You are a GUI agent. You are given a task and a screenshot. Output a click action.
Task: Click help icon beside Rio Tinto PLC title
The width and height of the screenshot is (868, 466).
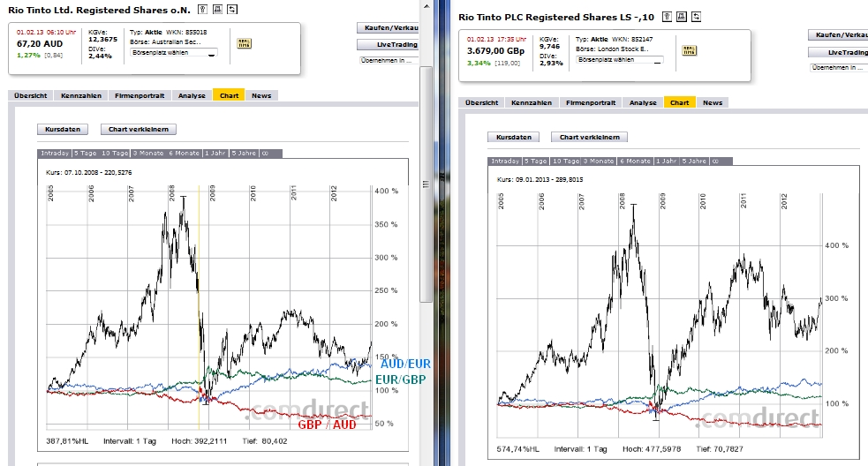pos(667,17)
